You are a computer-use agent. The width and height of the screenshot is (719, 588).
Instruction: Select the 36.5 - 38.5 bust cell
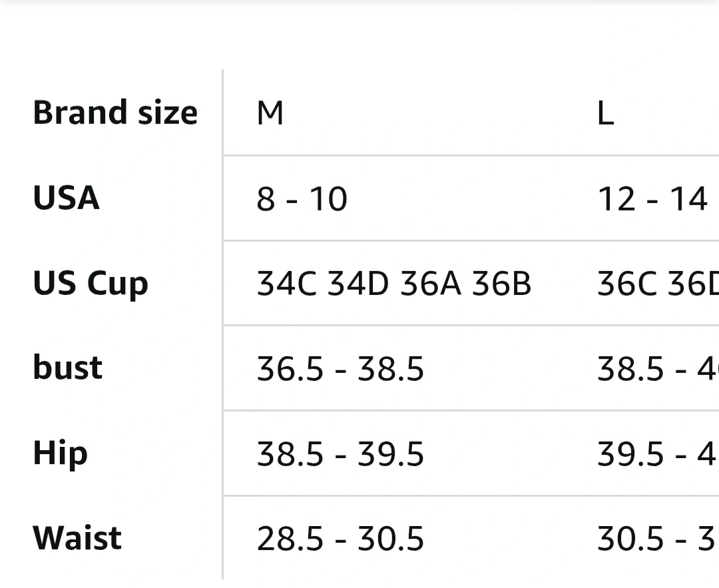[x=340, y=369]
